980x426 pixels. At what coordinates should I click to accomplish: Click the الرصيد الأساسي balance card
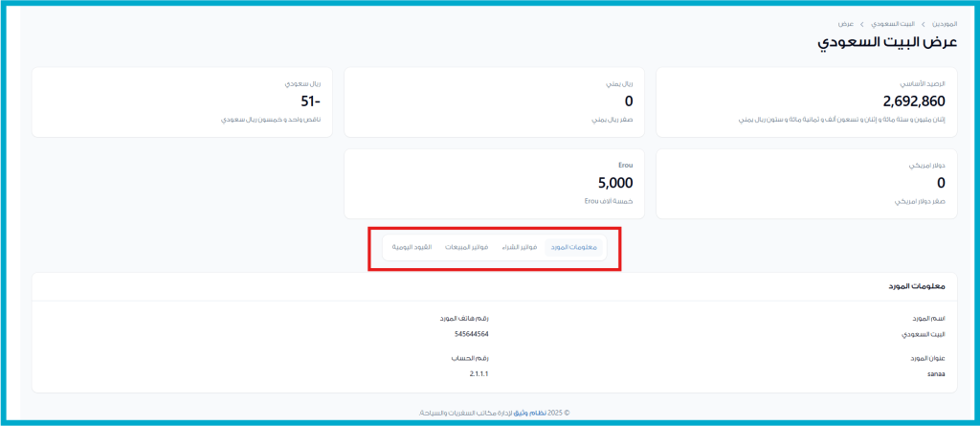(x=807, y=102)
